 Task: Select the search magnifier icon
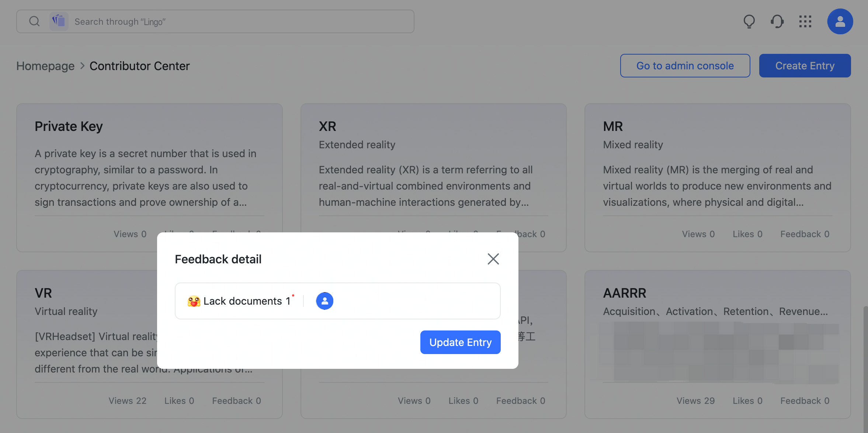click(x=34, y=21)
